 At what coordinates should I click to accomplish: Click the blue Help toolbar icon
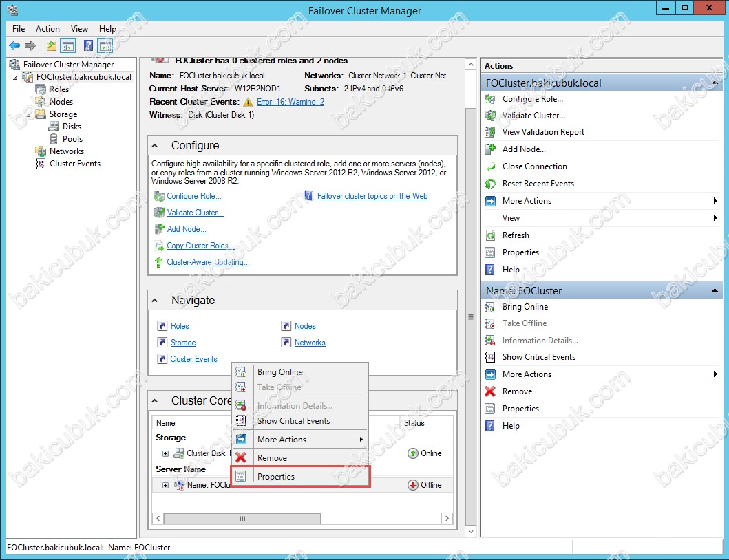point(88,45)
